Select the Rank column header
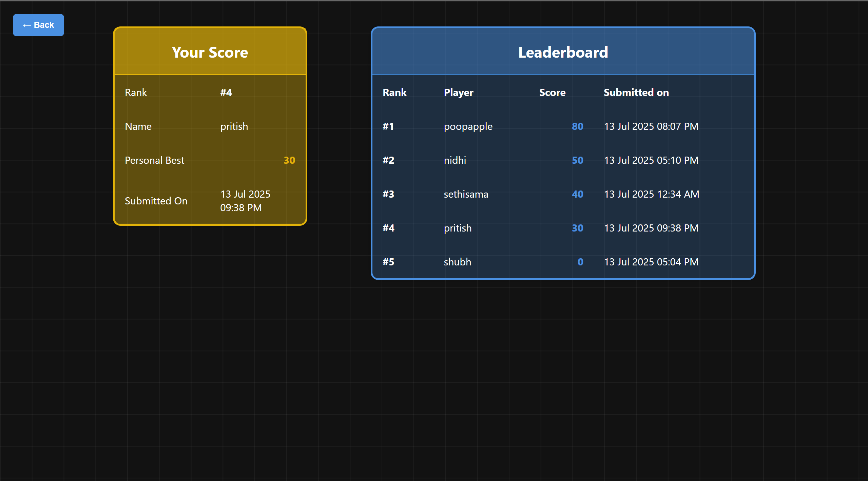This screenshot has width=868, height=481. [x=394, y=93]
